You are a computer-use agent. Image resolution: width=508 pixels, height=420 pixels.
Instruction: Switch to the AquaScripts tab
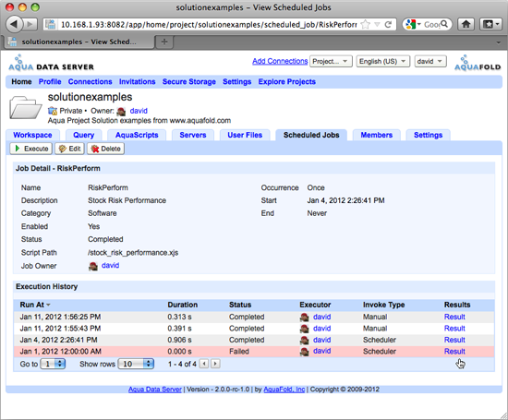(137, 135)
